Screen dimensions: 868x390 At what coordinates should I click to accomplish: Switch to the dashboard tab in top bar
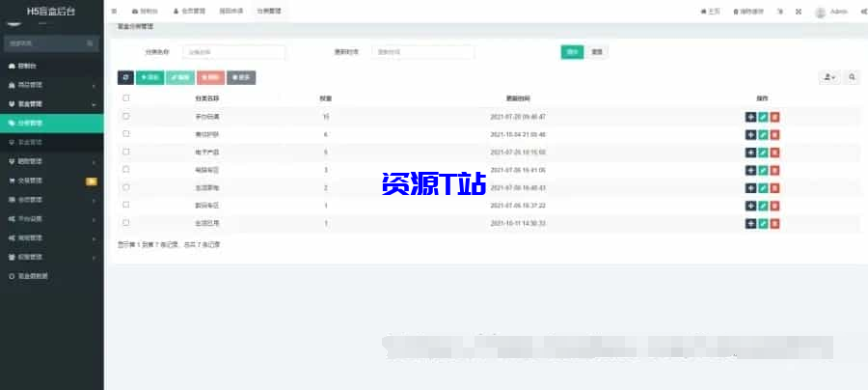click(144, 11)
